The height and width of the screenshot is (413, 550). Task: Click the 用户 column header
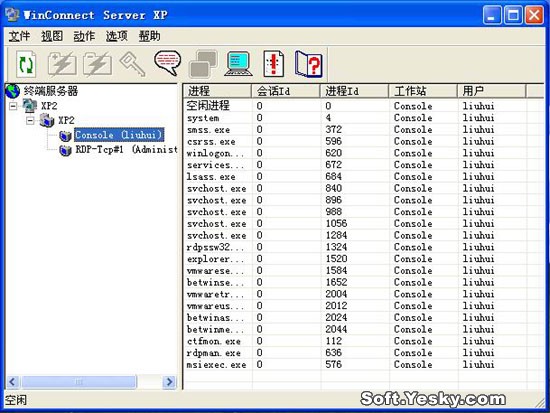[492, 91]
